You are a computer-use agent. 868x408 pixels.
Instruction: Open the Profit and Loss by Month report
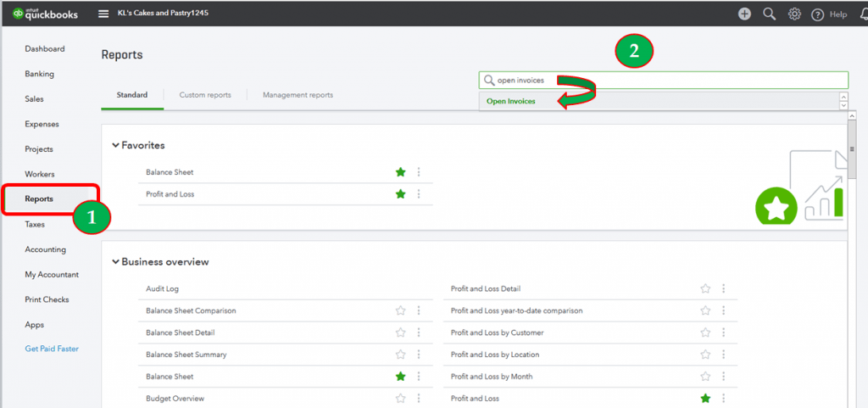pos(492,377)
